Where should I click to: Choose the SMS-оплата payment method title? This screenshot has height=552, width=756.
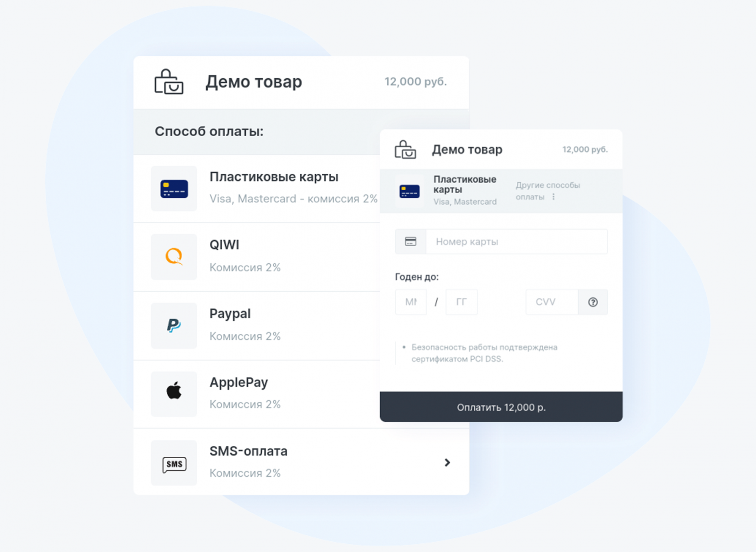click(x=248, y=451)
